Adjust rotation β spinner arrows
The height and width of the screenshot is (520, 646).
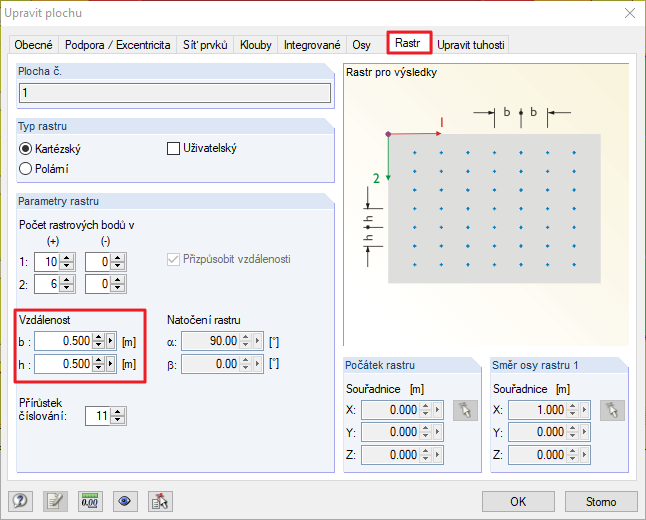[246, 364]
